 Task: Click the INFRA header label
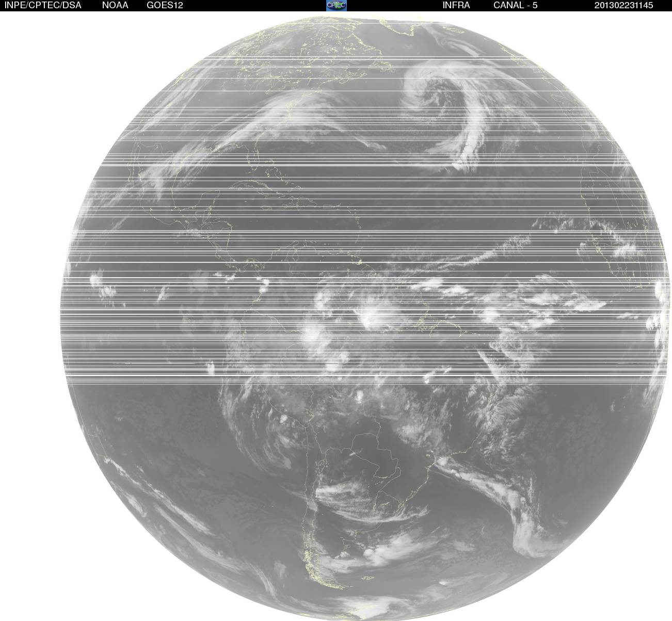(x=456, y=5)
